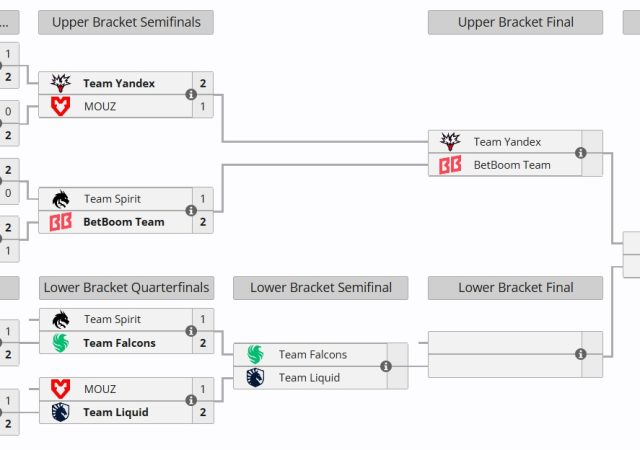Show info for Spirit vs Falcons match
640x450 pixels.
pos(191,331)
